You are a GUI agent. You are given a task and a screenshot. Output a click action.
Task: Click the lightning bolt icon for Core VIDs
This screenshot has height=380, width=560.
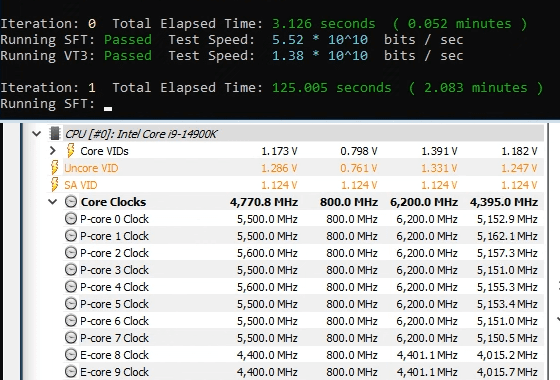70,150
